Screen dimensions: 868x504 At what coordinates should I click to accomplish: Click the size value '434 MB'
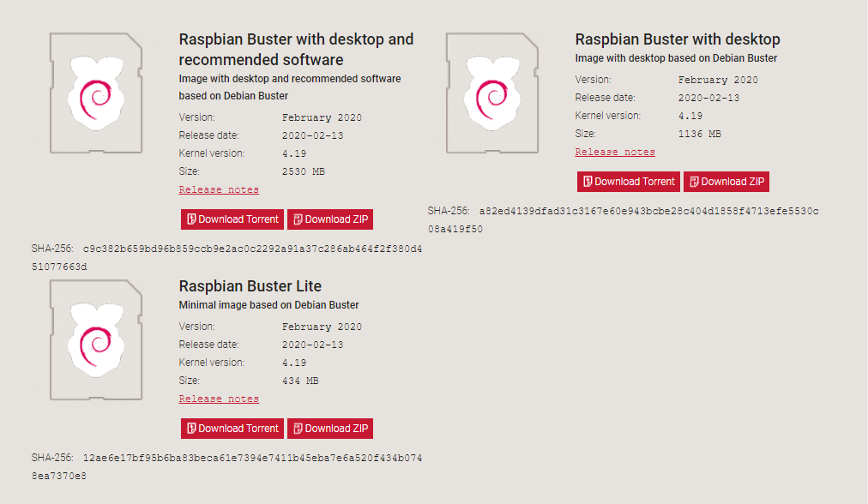pyautogui.click(x=300, y=381)
